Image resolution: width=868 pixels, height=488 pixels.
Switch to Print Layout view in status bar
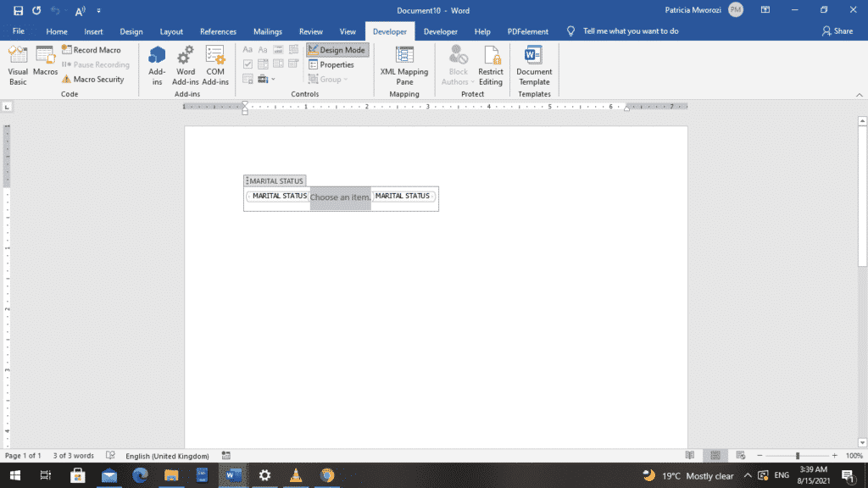point(716,456)
